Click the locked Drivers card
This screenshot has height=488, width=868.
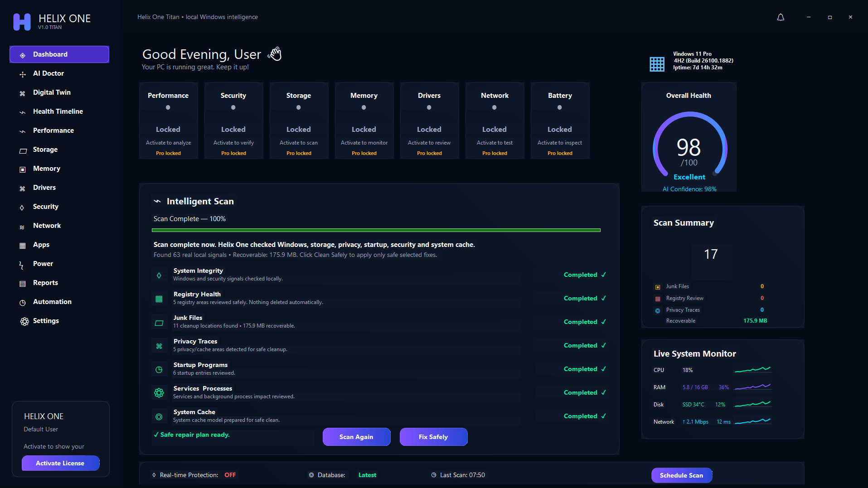[x=429, y=121]
